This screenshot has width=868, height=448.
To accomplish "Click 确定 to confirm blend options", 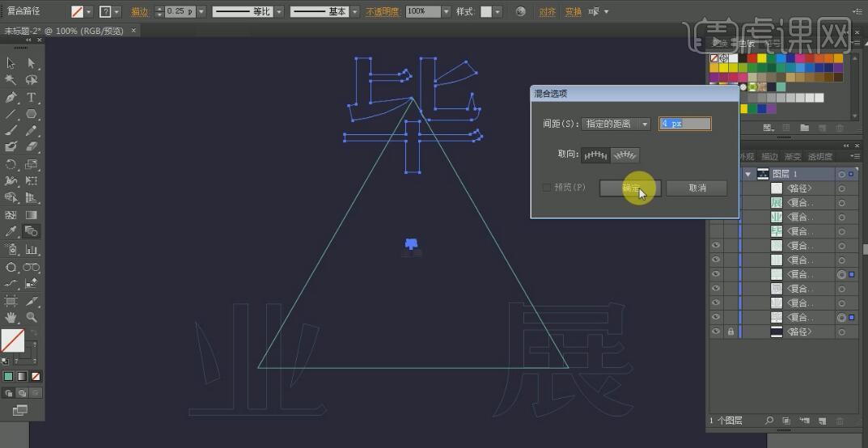I will point(630,188).
